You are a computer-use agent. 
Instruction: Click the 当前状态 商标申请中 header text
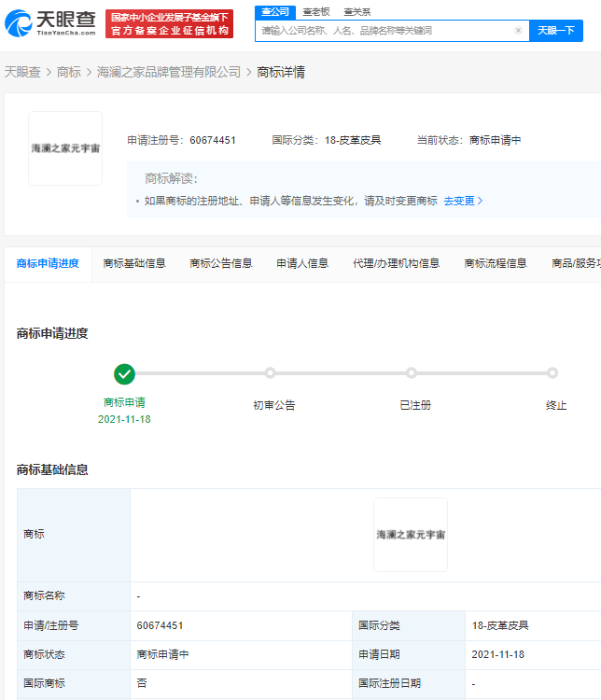coord(468,140)
